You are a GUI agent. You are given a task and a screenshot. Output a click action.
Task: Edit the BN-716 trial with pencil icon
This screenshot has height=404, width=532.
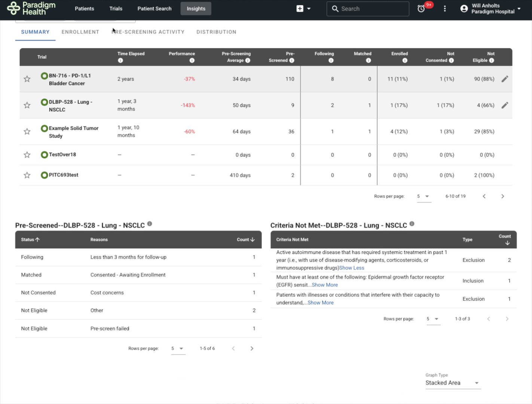(505, 79)
